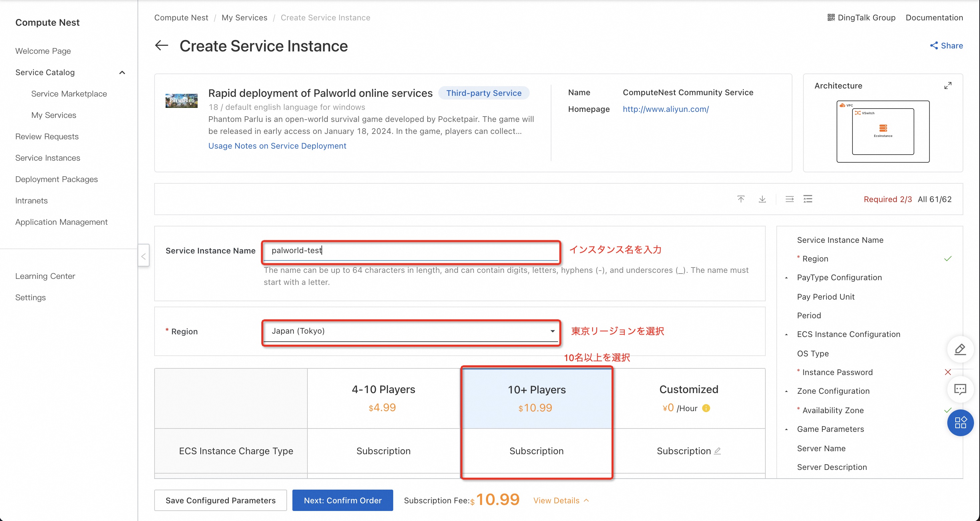Click the list outline icon in toolbar
Viewport: 980px width, 521px height.
click(808, 199)
